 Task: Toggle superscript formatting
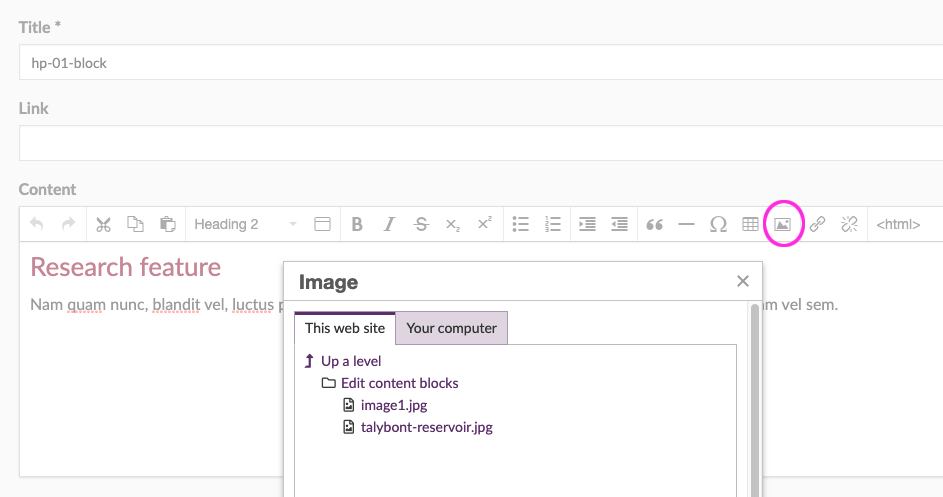coord(484,224)
